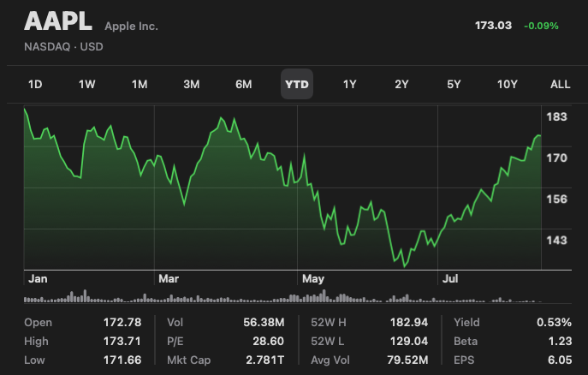Choose the 10Y chart range
Screen dimensions: 588x375
tap(508, 85)
